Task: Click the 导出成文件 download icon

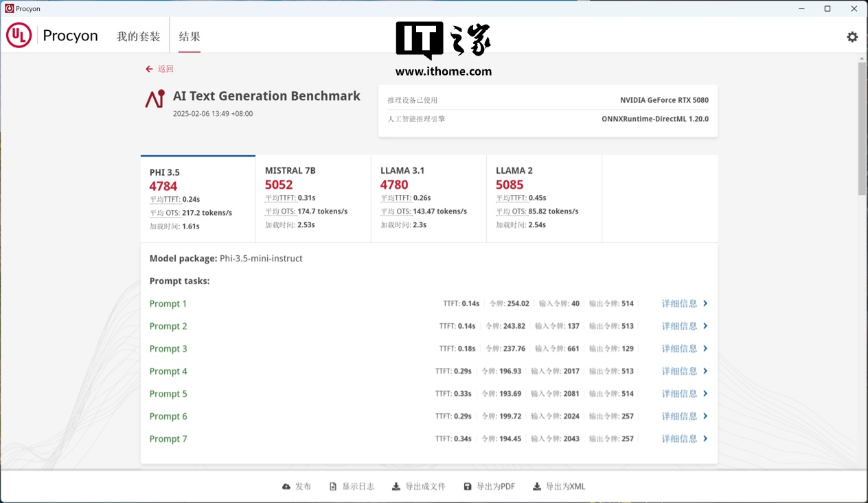Action: coord(396,487)
